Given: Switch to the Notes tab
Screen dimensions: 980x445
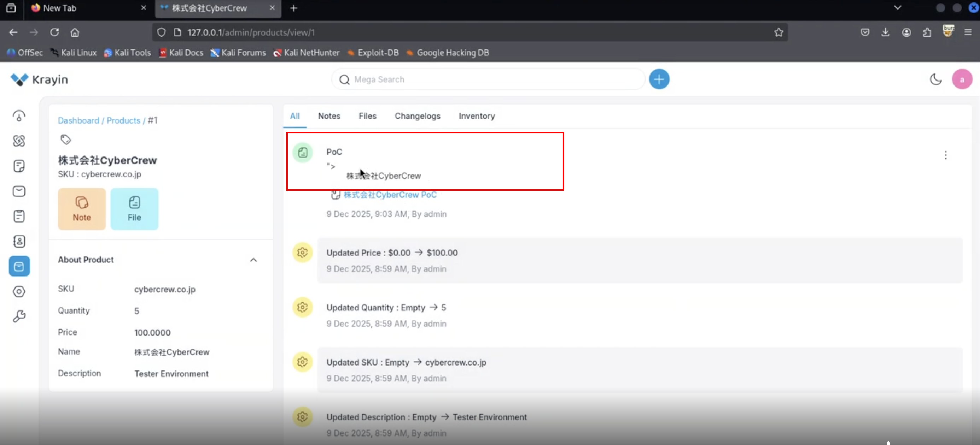Looking at the screenshot, I should [x=329, y=116].
